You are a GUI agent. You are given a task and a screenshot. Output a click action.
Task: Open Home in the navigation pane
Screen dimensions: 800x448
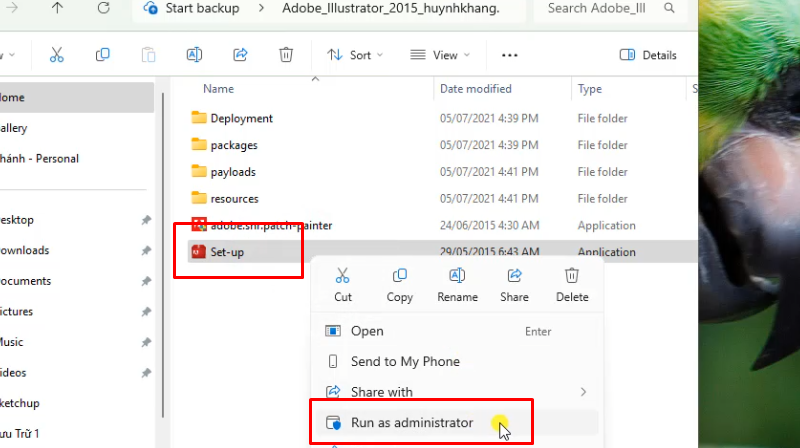pyautogui.click(x=77, y=97)
